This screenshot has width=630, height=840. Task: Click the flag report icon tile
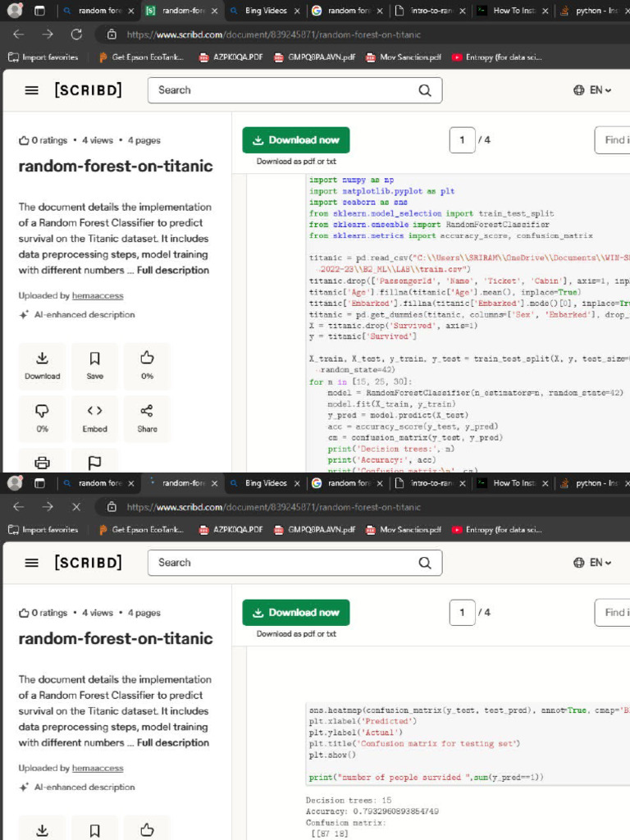pos(95,462)
